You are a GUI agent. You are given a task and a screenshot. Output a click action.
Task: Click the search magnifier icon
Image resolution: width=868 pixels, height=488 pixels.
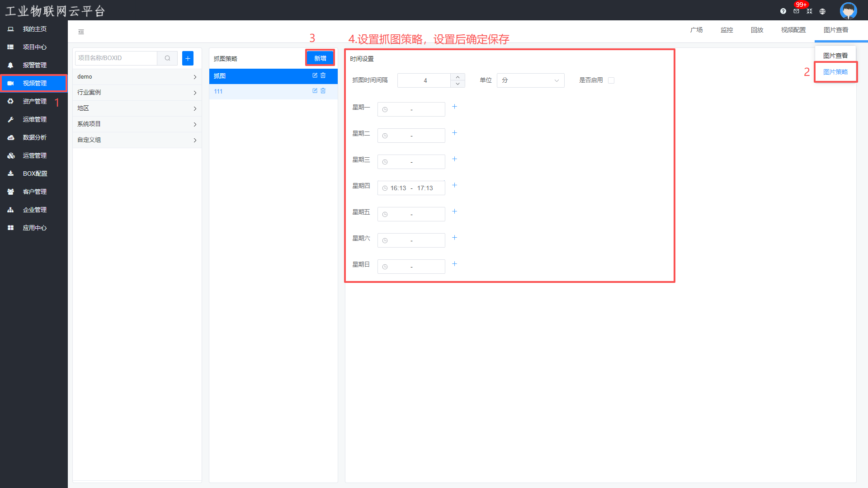(x=167, y=58)
